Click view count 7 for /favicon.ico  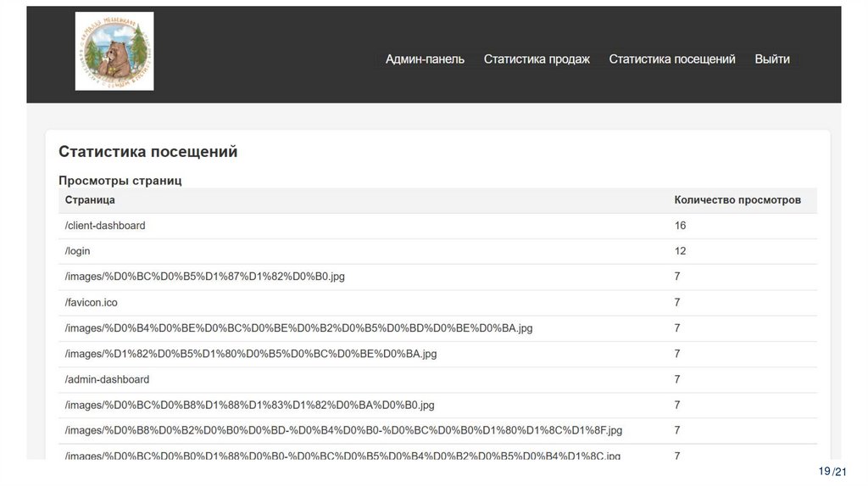(677, 303)
